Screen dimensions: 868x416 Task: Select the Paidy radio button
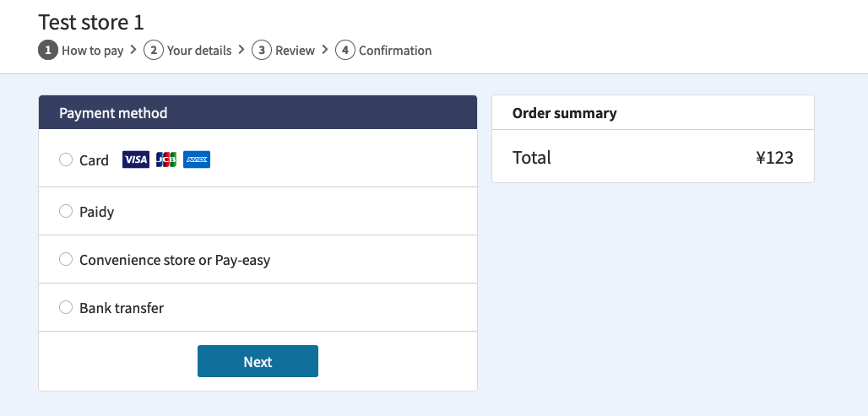(x=66, y=211)
